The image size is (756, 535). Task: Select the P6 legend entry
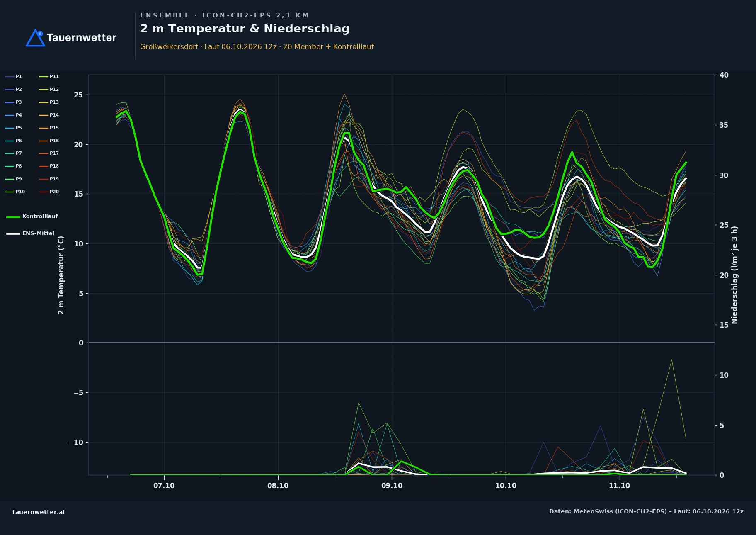pos(14,141)
